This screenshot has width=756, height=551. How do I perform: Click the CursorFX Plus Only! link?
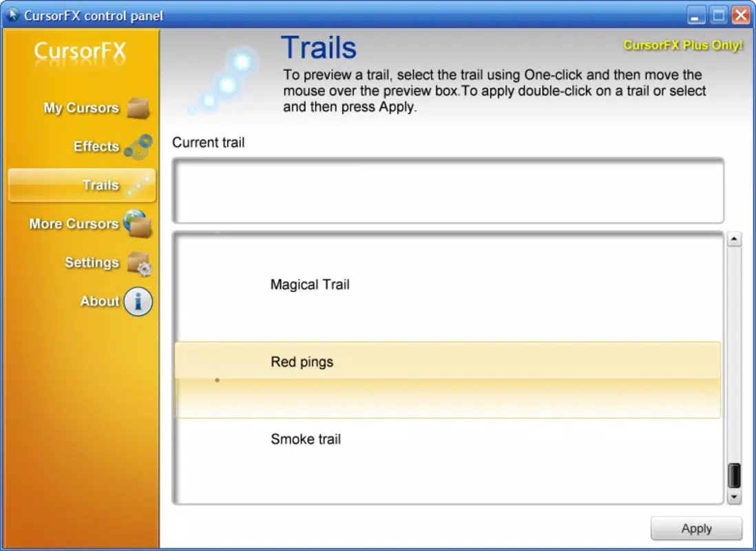pyautogui.click(x=683, y=45)
